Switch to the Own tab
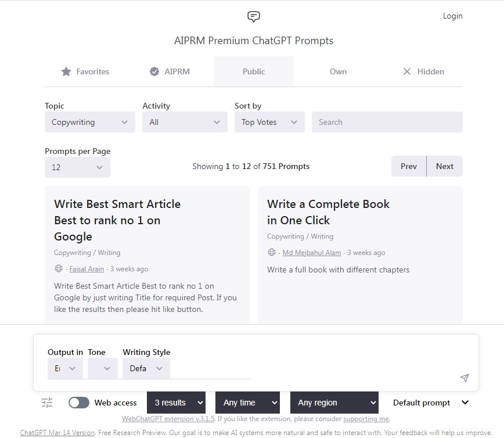Viewport: 504px width, 438px height. [x=338, y=71]
